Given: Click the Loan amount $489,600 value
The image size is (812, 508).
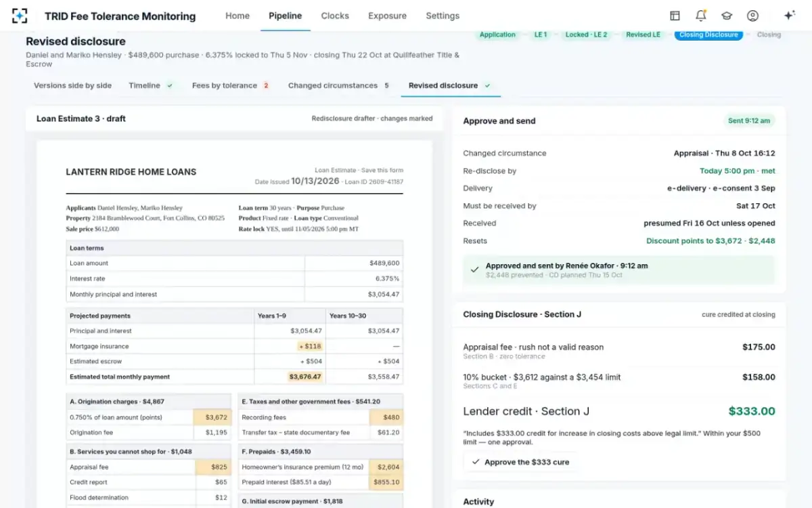Looking at the screenshot, I should (384, 263).
